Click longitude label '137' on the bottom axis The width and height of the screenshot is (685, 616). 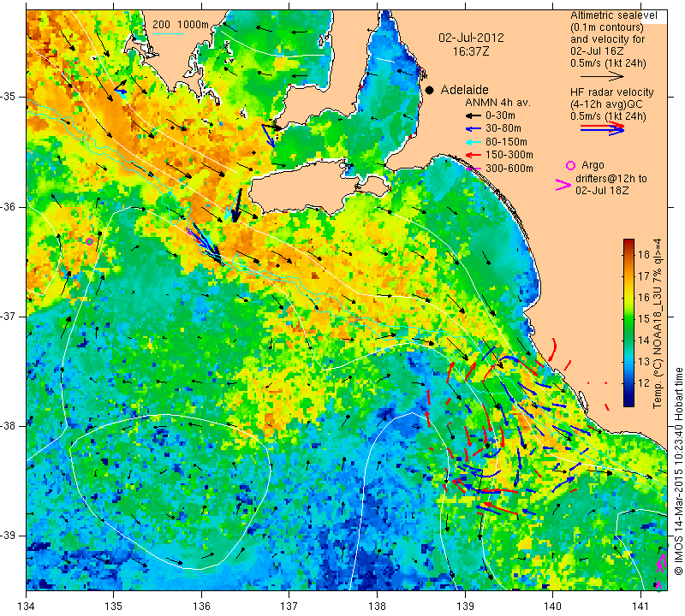tap(289, 607)
